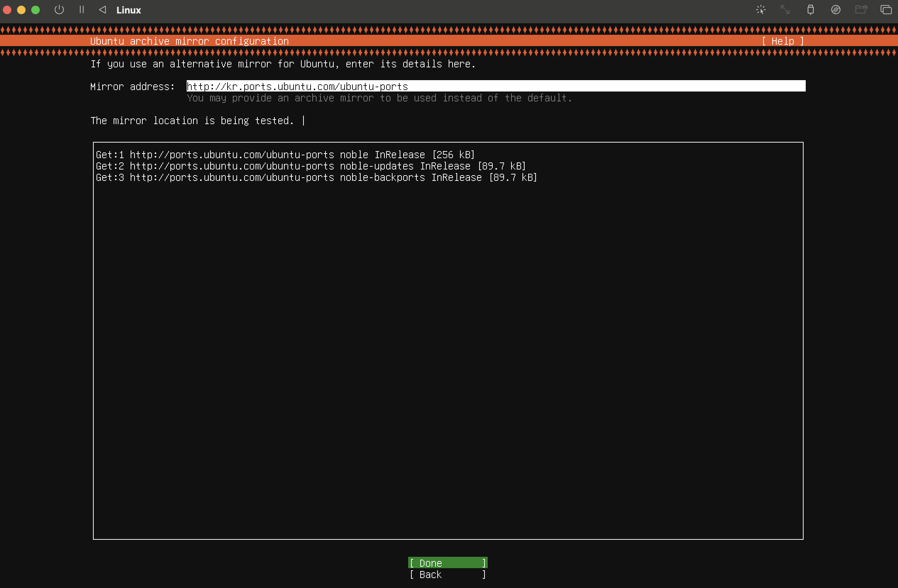Open the USB devices icon

click(810, 10)
